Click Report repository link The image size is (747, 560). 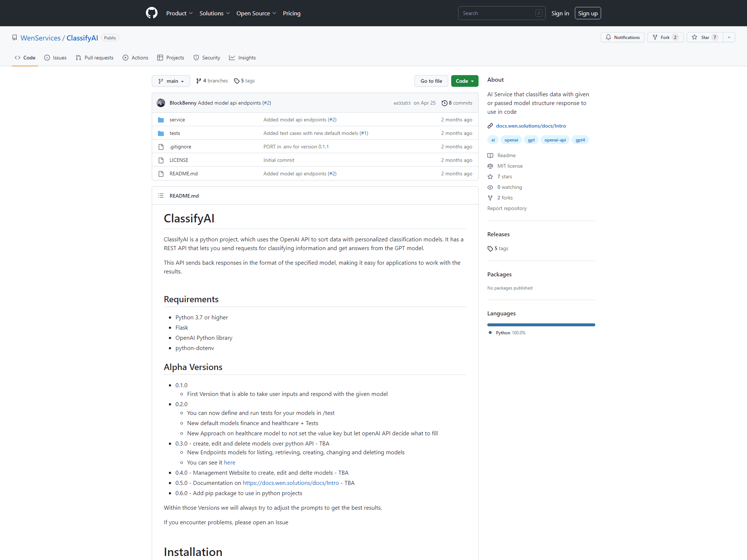point(507,208)
